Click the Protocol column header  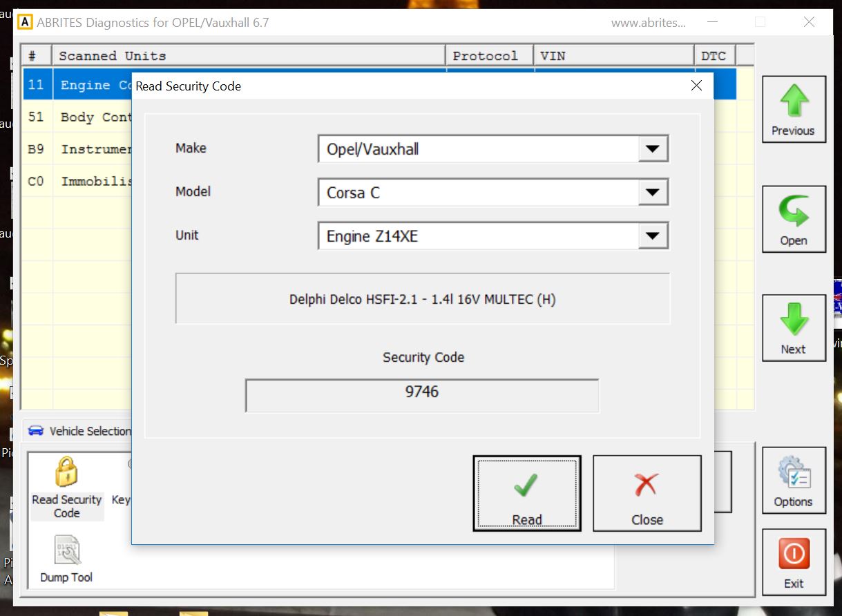pyautogui.click(x=490, y=56)
